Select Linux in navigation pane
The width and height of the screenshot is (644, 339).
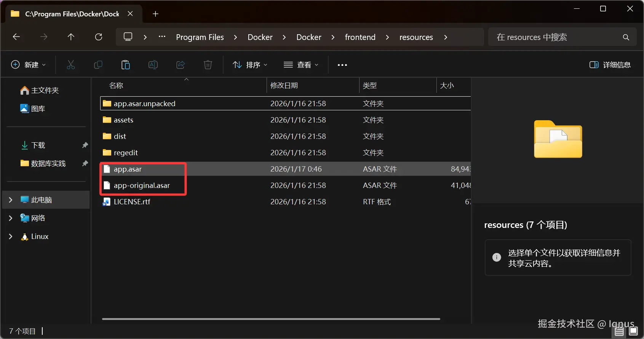pyautogui.click(x=35, y=236)
